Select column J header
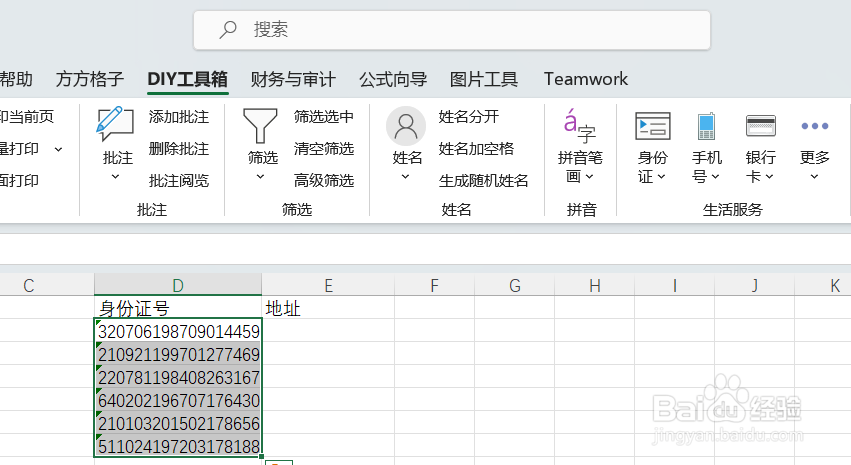Viewport: 851px width, 465px height. [754, 285]
